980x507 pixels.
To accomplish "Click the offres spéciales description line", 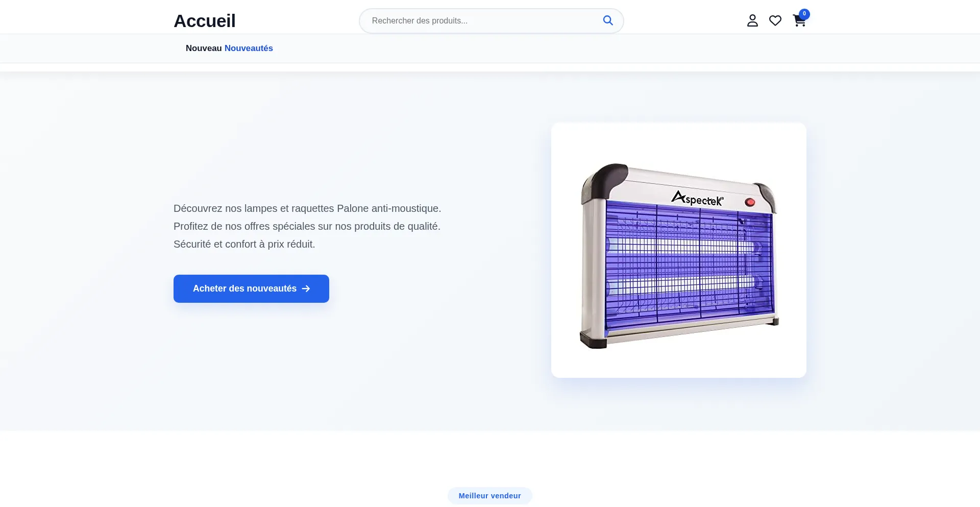I will coord(307,226).
